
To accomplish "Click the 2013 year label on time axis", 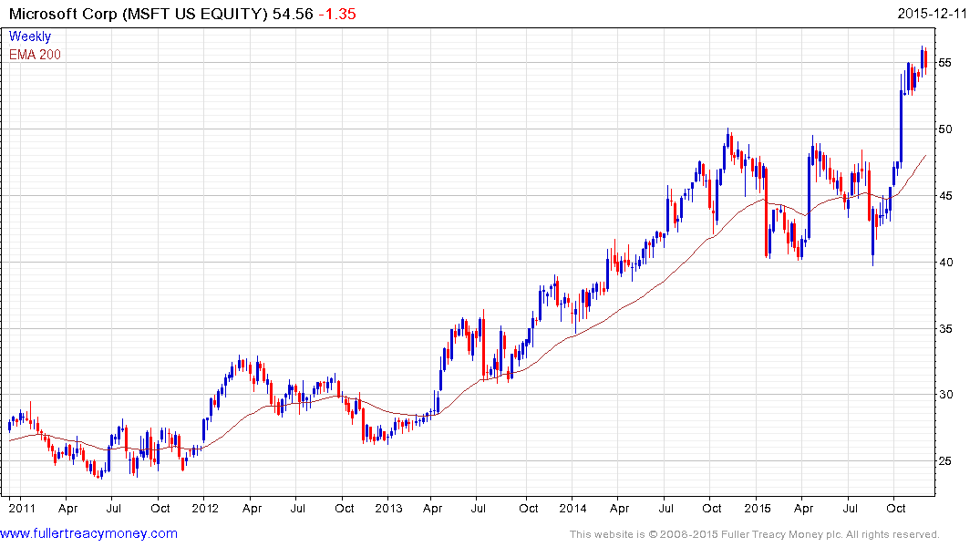I will point(388,508).
